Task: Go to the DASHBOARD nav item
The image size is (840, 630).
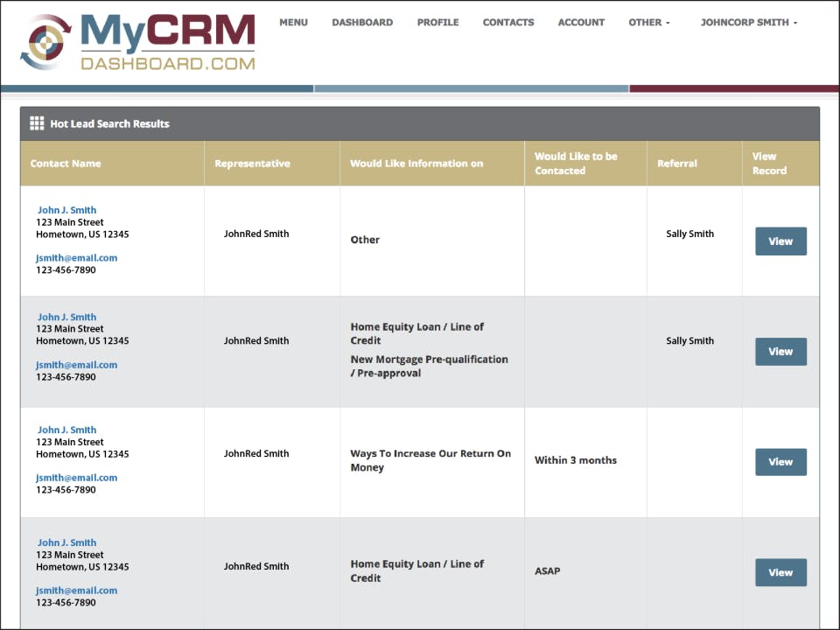Action: tap(362, 23)
